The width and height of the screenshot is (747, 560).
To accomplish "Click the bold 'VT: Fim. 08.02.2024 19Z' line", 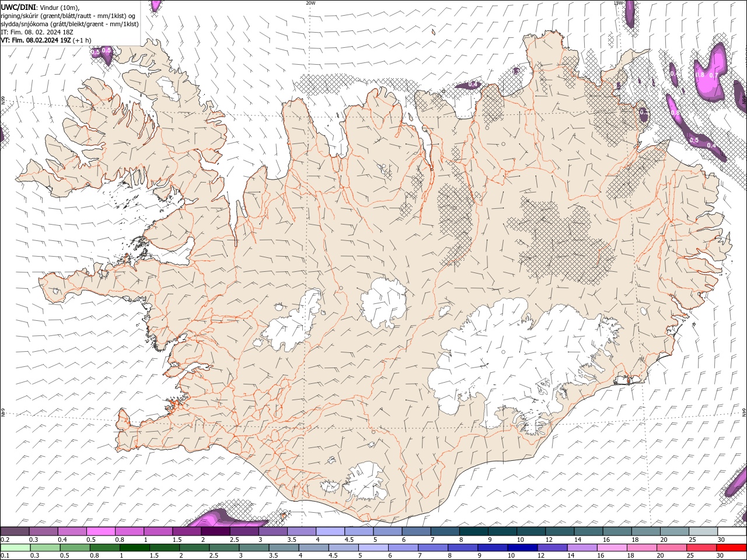I will pos(36,40).
